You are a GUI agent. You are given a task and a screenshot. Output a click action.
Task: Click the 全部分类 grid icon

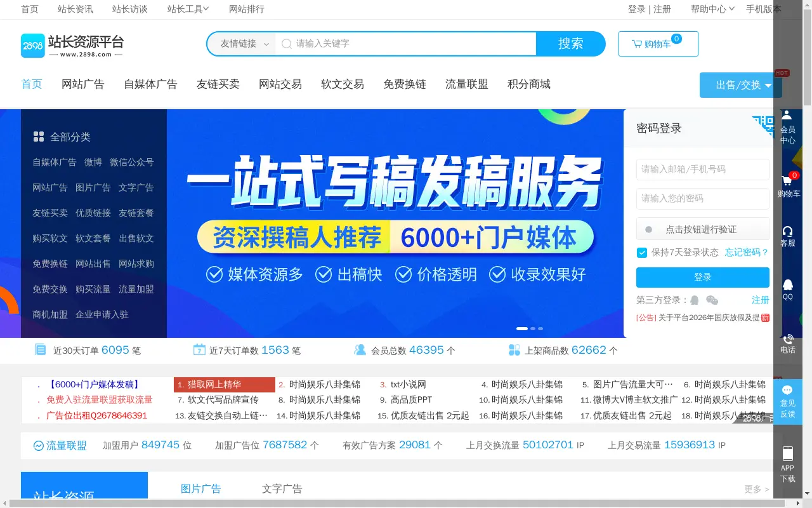[x=39, y=137]
